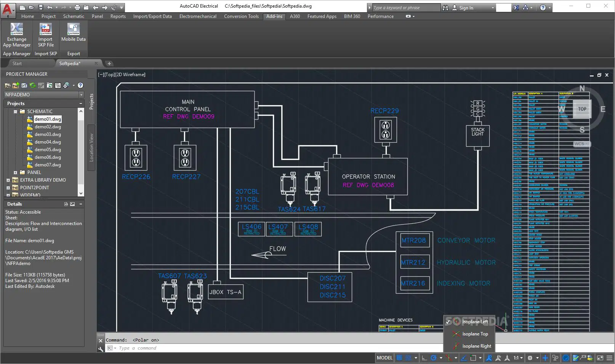
Task: Expand the EXTRA LIBRARY DEMO project
Action: click(x=8, y=180)
